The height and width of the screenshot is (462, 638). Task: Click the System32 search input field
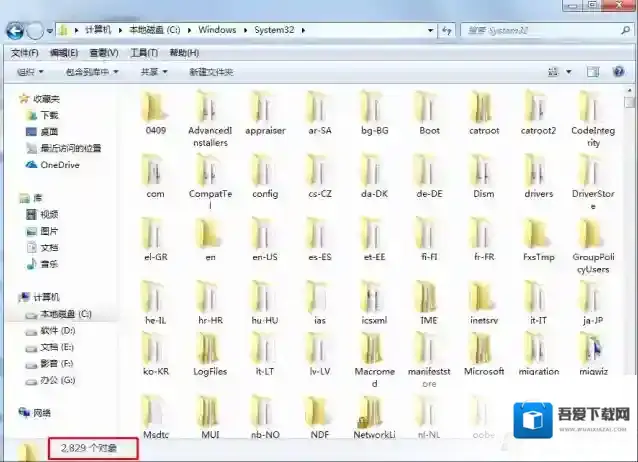[x=541, y=31]
